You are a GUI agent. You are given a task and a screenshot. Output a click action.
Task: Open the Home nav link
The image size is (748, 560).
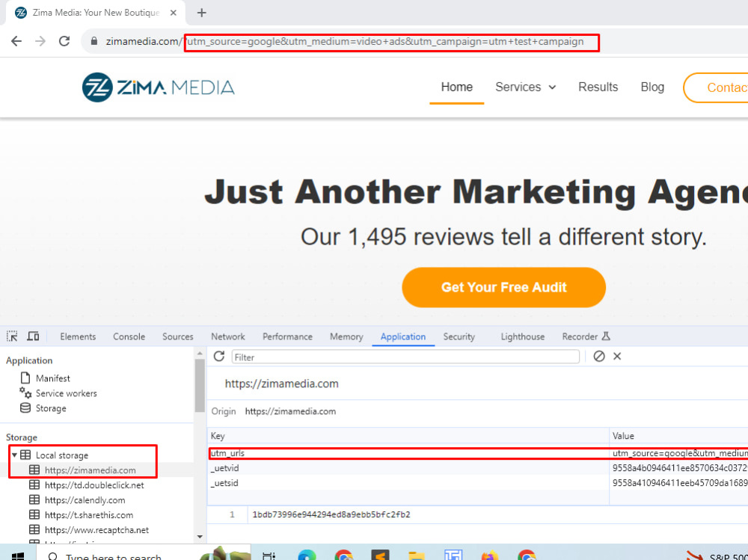click(x=456, y=87)
